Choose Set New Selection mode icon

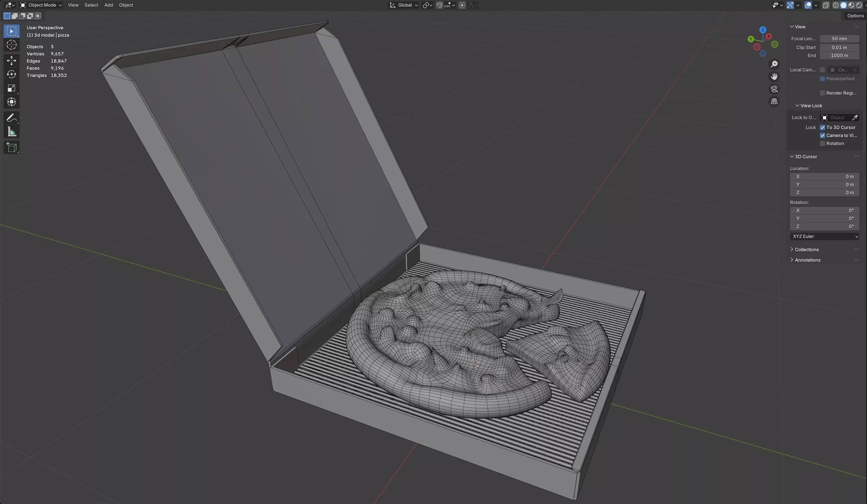tap(7, 16)
